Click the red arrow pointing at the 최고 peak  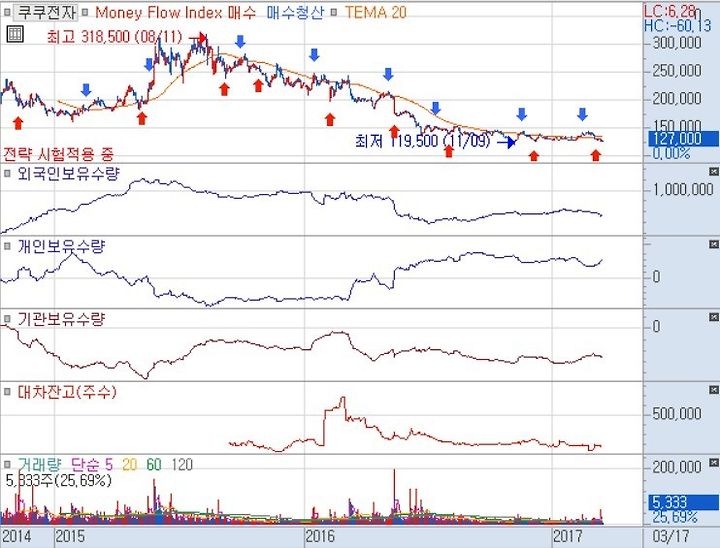coord(198,37)
